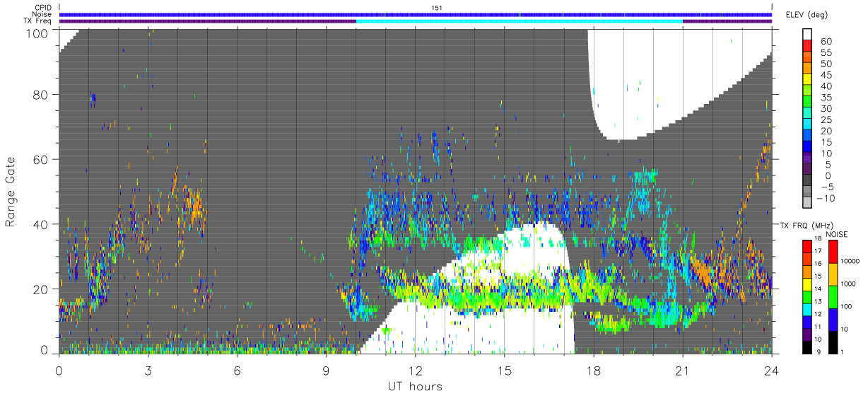Click the TX Freq row label
Screen dimensions: 868x401
39,21
